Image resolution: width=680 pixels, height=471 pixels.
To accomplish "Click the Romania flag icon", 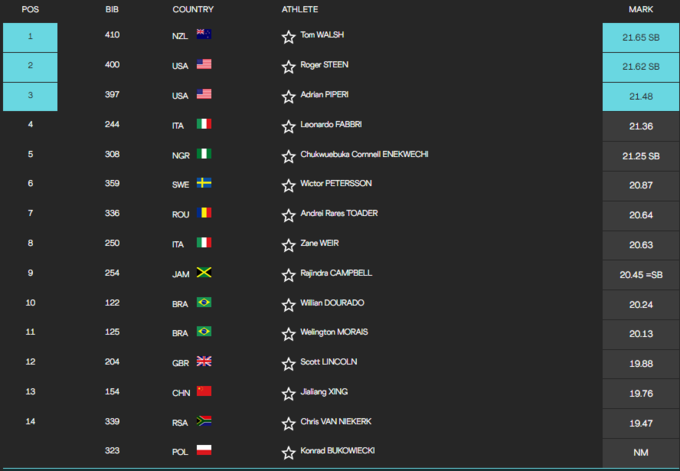I will coord(204,213).
